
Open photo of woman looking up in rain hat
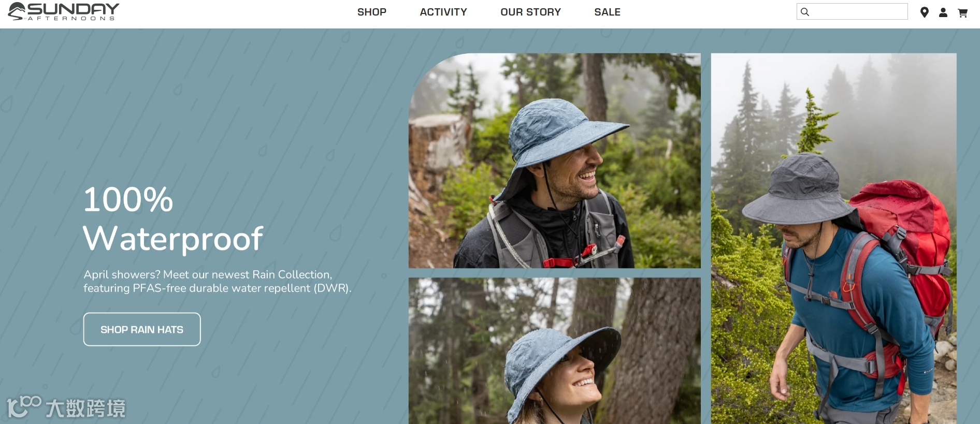pos(554,350)
